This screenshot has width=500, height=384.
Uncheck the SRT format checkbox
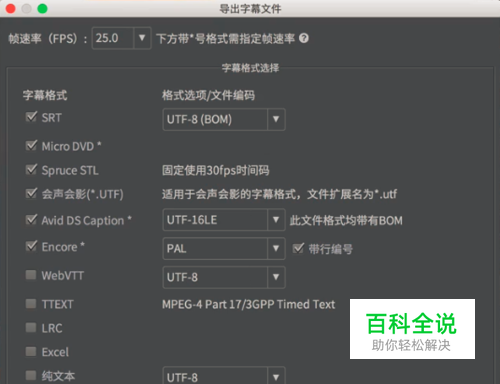(31, 117)
